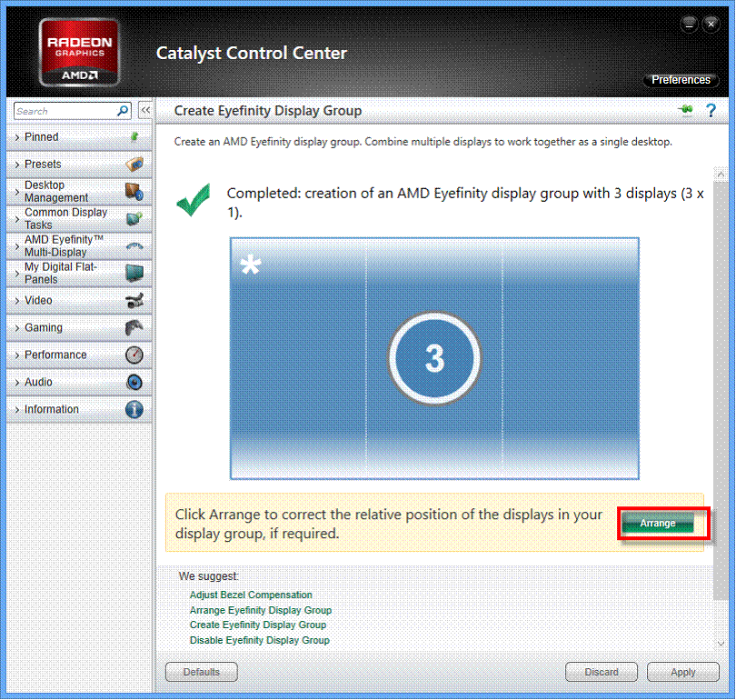The height and width of the screenshot is (700, 736).
Task: Expand the Audio section chevron
Action: point(17,382)
